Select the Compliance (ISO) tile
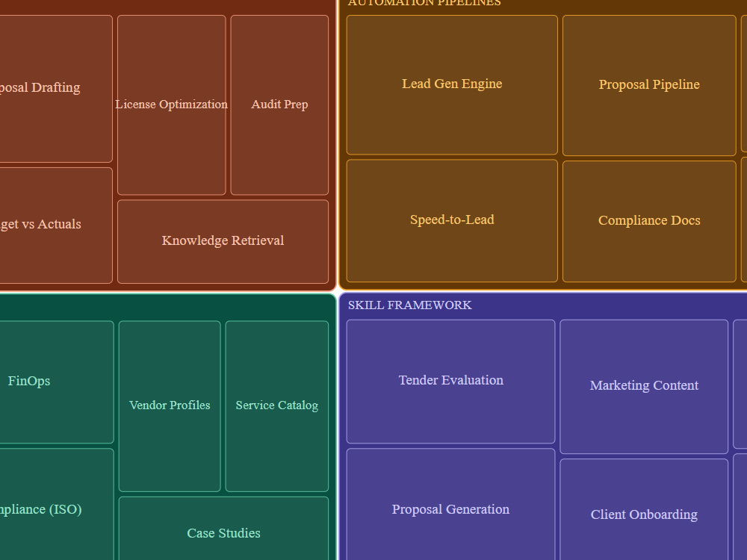 coord(56,505)
